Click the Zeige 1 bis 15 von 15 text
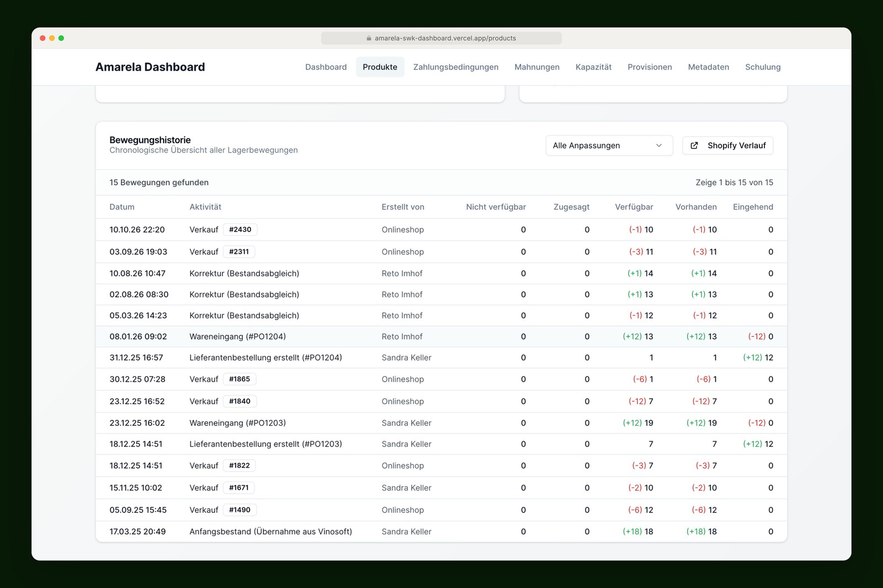Viewport: 883px width, 588px height. click(x=734, y=183)
